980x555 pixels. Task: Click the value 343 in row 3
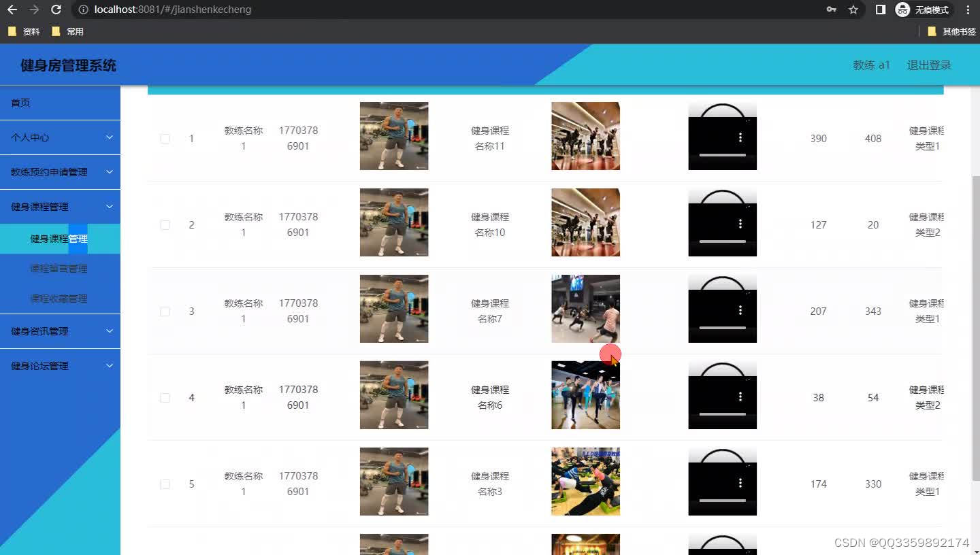[x=873, y=312]
